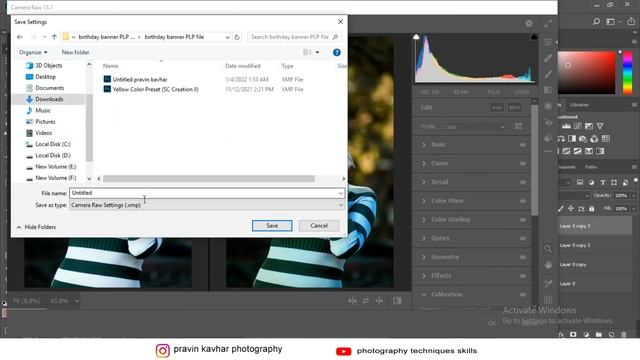Expand the Basic panel in Camera Raw
The width and height of the screenshot is (640, 360).
click(x=423, y=145)
